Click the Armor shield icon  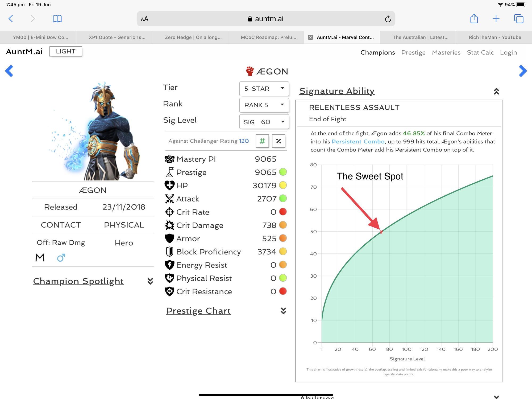pos(169,238)
